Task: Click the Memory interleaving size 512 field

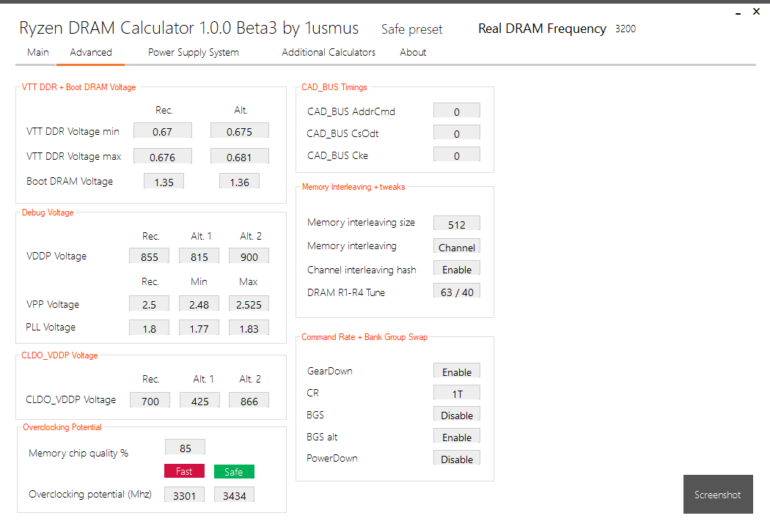Action: 457,223
